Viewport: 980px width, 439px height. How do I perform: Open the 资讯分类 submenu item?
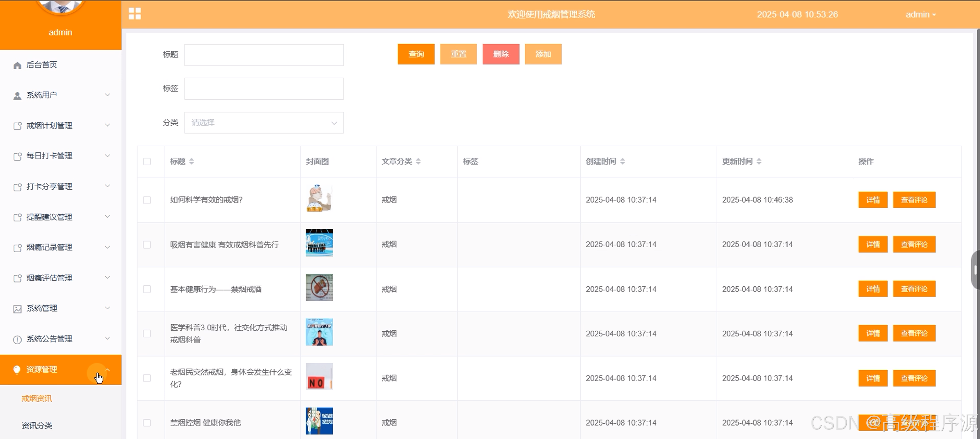[37, 426]
